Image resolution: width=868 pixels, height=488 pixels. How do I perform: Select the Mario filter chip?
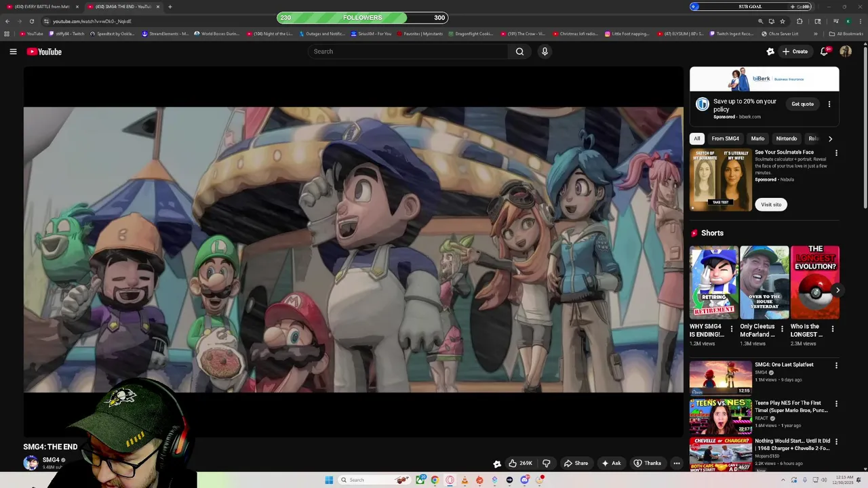click(757, 138)
